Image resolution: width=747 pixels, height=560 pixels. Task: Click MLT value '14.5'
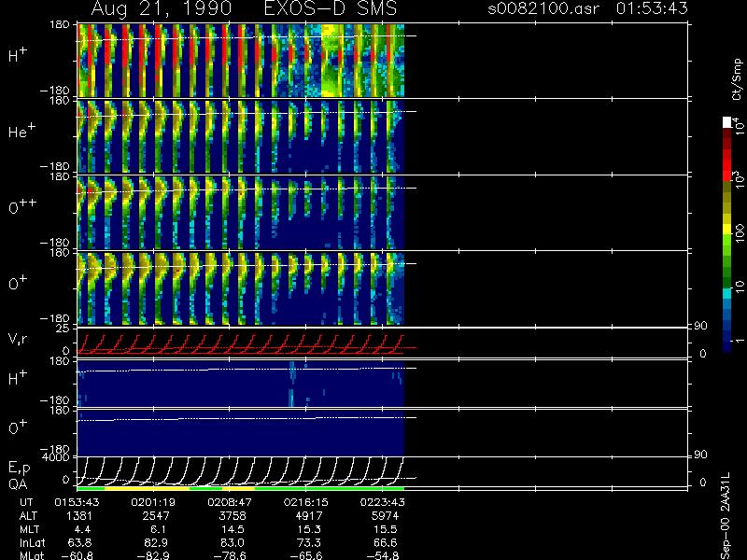[x=232, y=529]
